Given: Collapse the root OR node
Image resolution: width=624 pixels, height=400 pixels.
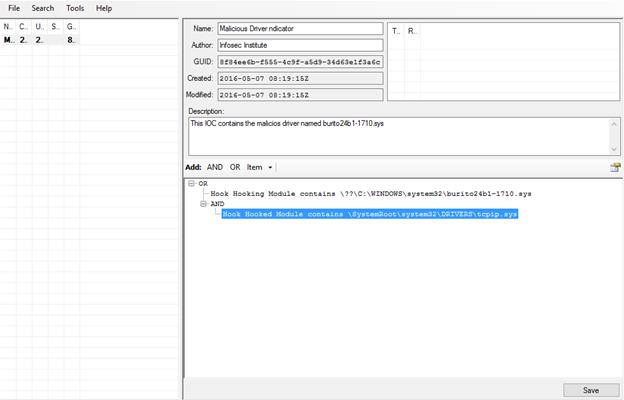Looking at the screenshot, I should 191,184.
